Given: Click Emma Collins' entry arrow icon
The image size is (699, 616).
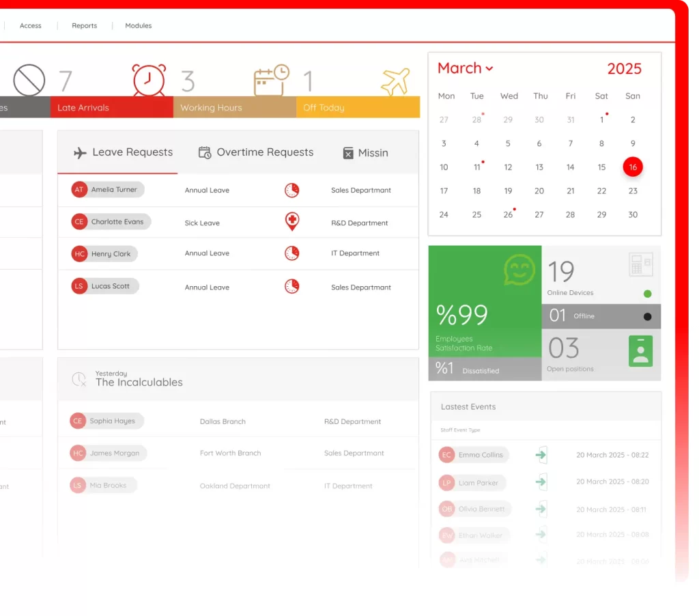Looking at the screenshot, I should point(541,455).
